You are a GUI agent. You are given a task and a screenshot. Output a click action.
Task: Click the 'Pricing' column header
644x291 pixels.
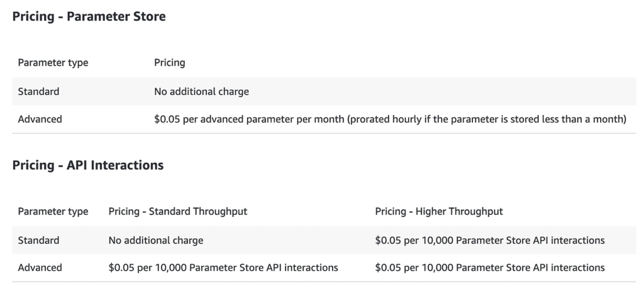tap(169, 63)
